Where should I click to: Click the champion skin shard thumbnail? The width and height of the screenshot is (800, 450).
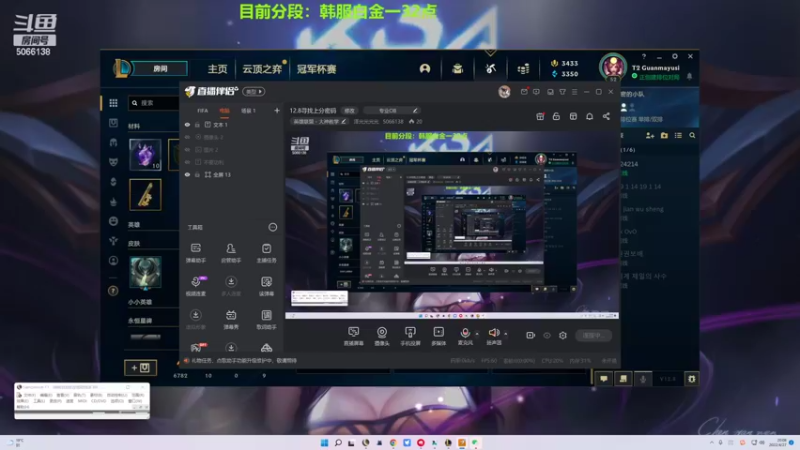(145, 272)
